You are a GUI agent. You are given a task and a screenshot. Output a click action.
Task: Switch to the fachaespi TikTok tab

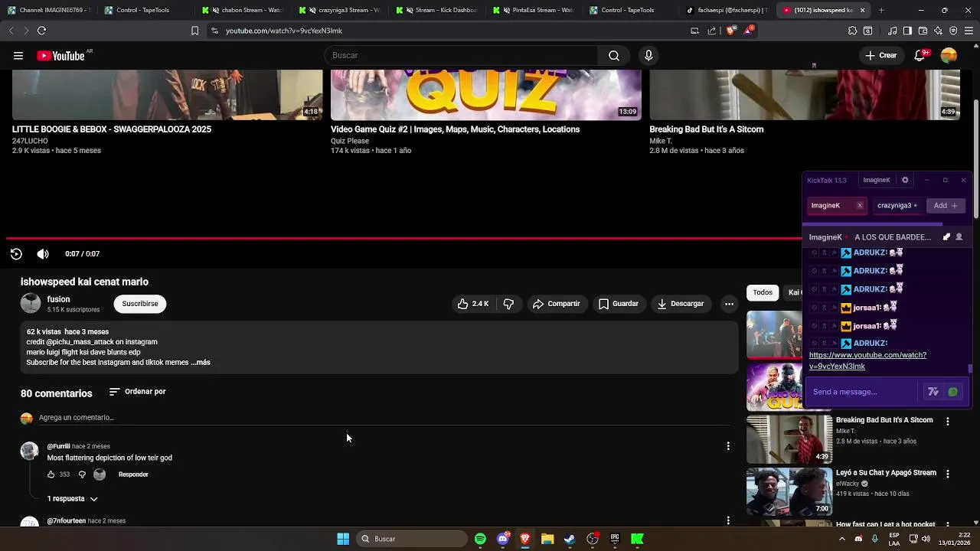728,10
